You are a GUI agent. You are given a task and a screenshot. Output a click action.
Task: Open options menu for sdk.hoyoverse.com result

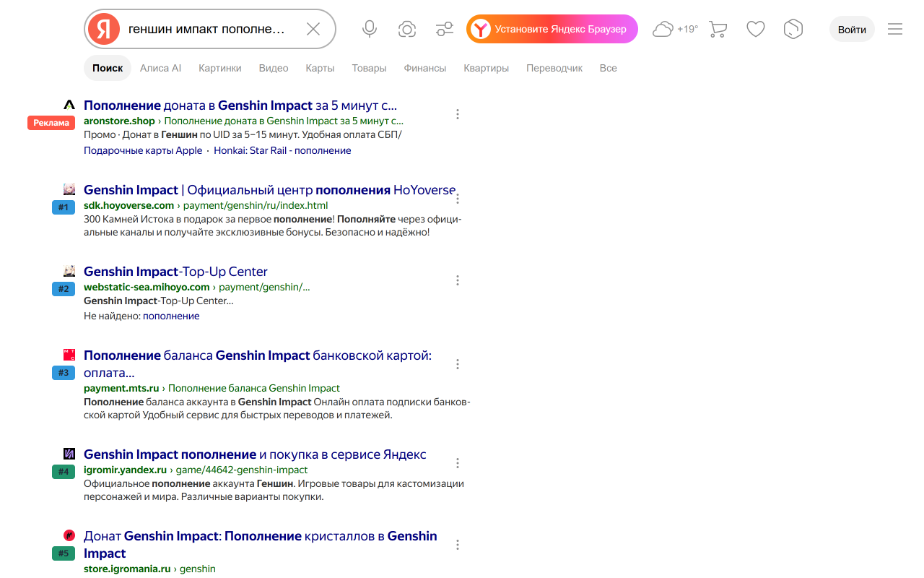(x=458, y=199)
